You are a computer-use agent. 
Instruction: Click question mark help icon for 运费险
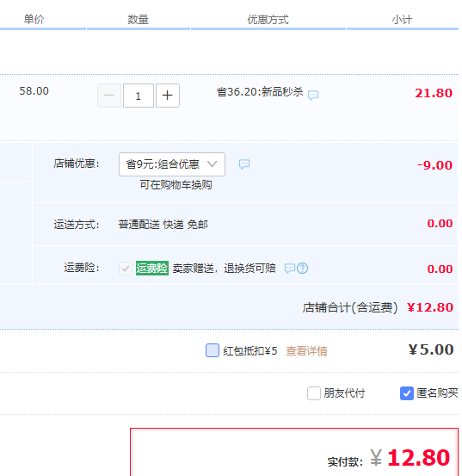pos(303,269)
